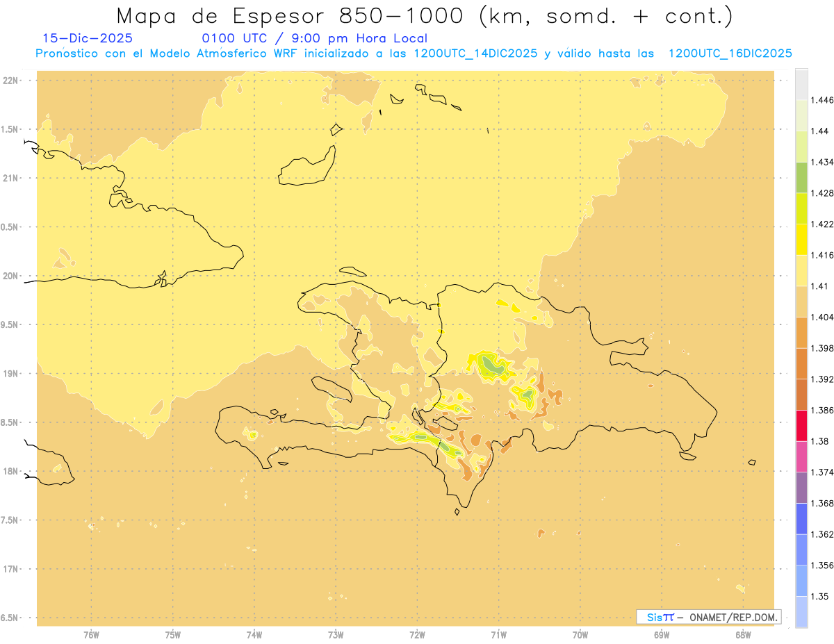The image size is (834, 644).
Task: Click the legend value '1.41'
Action: (x=819, y=286)
